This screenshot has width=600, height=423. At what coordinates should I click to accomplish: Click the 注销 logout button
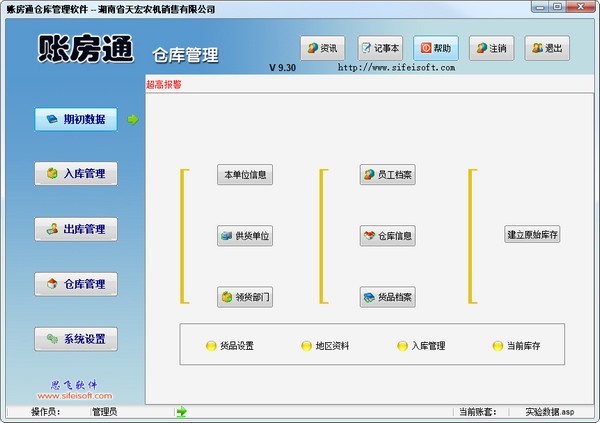pyautogui.click(x=492, y=48)
